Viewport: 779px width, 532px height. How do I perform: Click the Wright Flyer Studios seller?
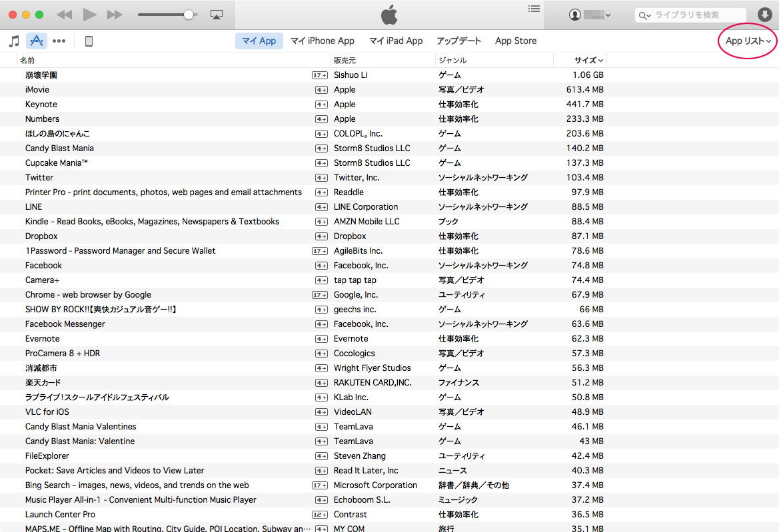372,368
